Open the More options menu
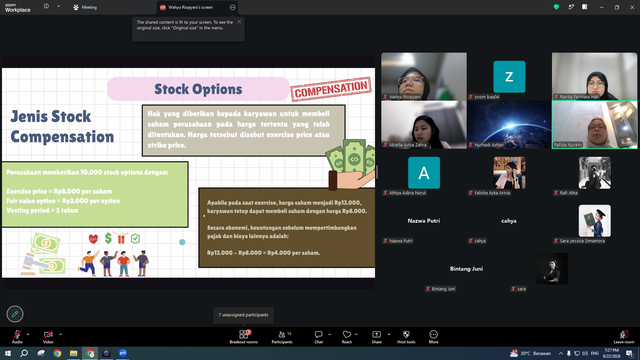640x360 pixels. [x=433, y=337]
